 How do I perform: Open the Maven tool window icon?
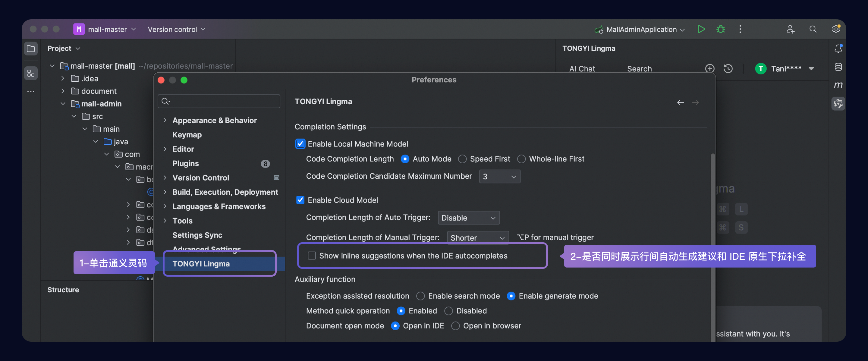pos(838,85)
